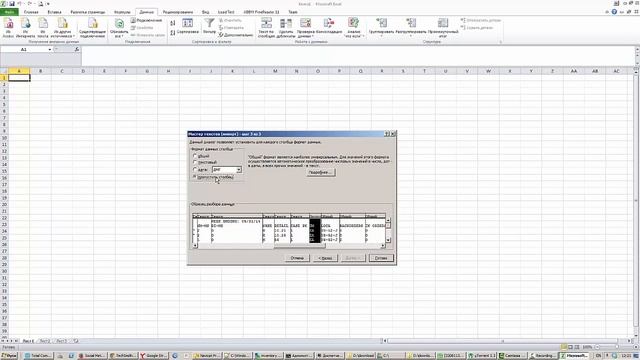Select the Text column format radio button
Viewport: 640px width, 360px height.
pyautogui.click(x=195, y=162)
